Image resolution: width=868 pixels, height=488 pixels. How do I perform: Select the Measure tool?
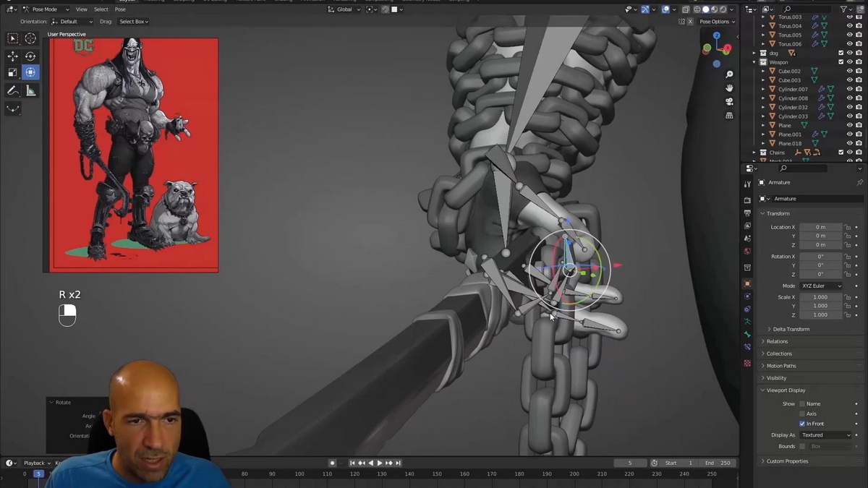click(30, 90)
